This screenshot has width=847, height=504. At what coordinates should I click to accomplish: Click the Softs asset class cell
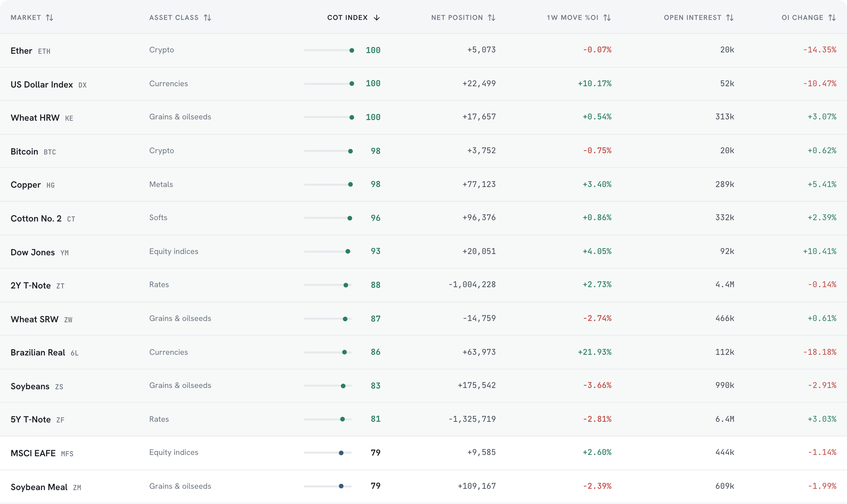[158, 218]
